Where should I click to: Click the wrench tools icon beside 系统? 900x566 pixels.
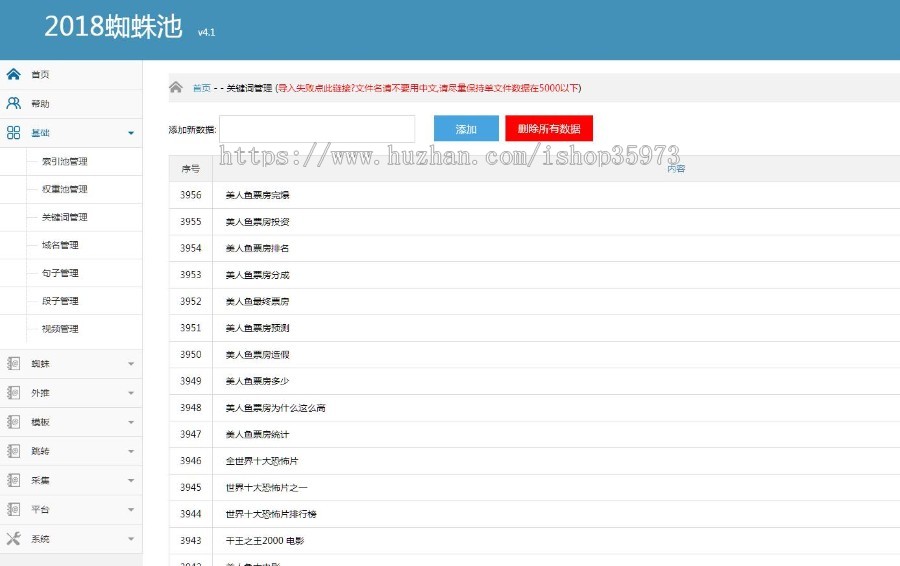(x=14, y=538)
